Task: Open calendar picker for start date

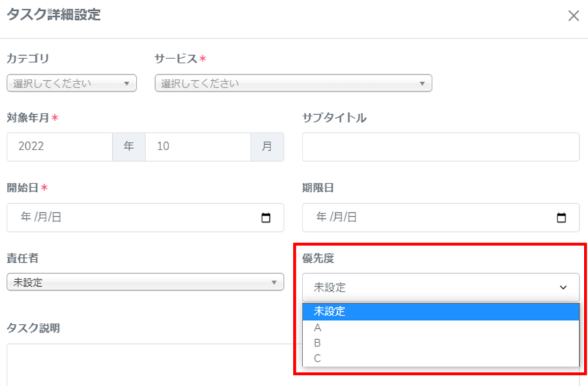Action: pyautogui.click(x=266, y=218)
